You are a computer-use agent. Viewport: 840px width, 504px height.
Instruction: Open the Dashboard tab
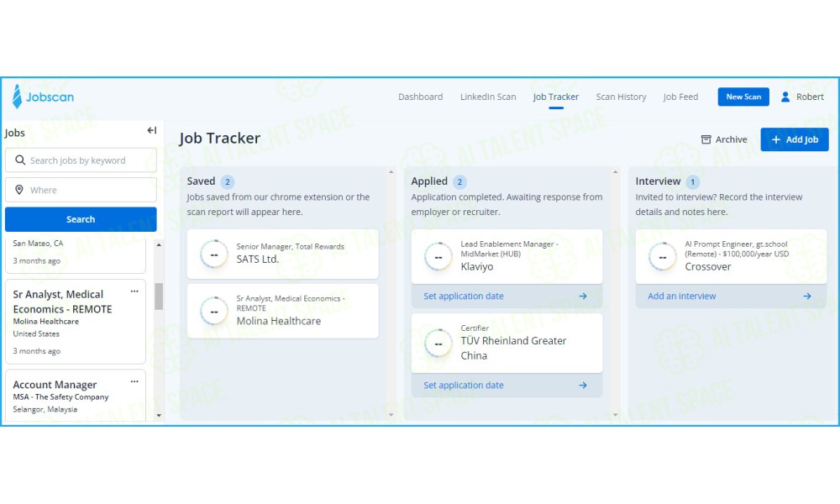421,97
